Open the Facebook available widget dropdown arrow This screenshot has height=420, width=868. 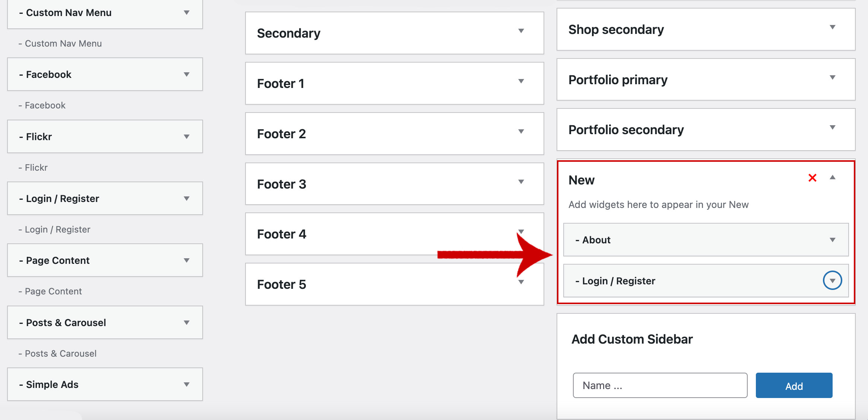(187, 75)
